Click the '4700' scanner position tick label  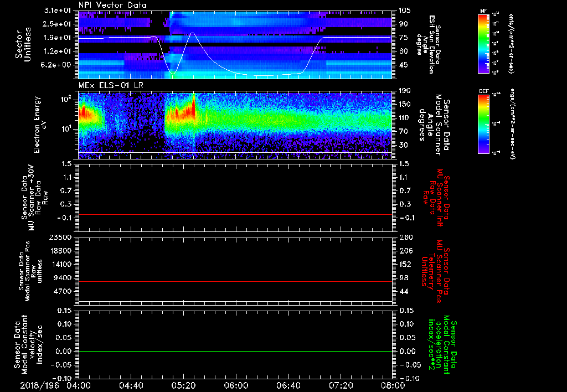63,291
